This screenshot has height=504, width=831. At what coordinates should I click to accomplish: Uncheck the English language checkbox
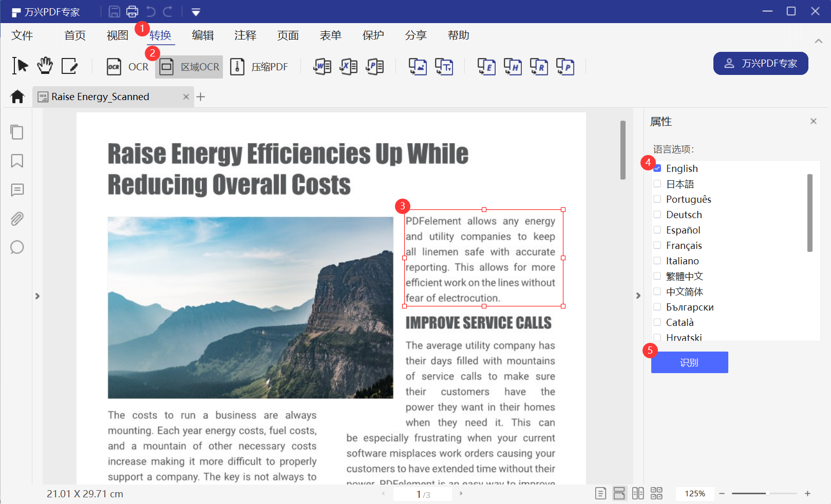coord(657,168)
